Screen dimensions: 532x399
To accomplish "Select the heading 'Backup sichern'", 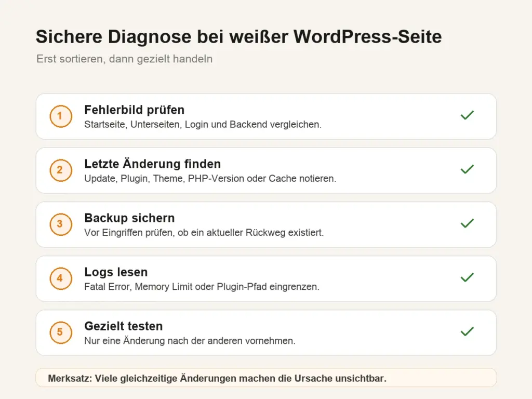I will [129, 218].
